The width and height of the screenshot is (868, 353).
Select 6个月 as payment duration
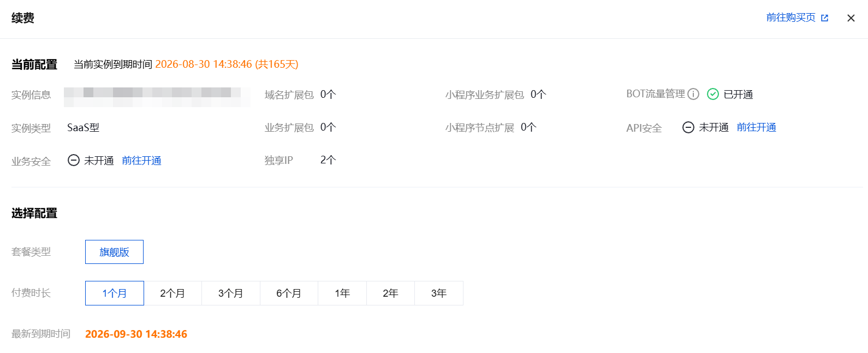pos(289,293)
